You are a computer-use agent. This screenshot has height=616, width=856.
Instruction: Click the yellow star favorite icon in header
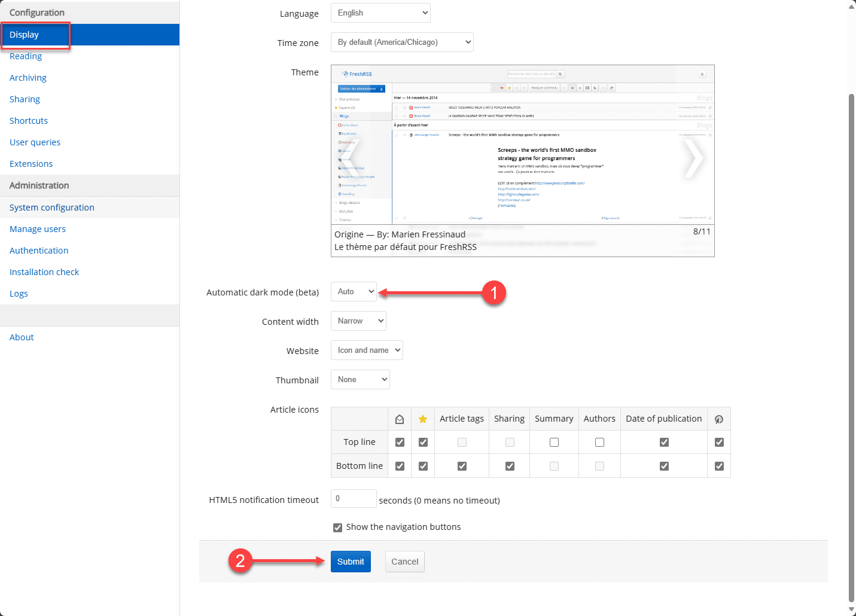click(423, 419)
